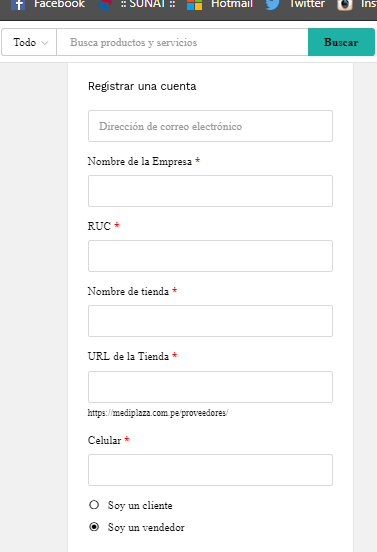Click the Twitter bookmark label
377x552 pixels.
(307, 4)
